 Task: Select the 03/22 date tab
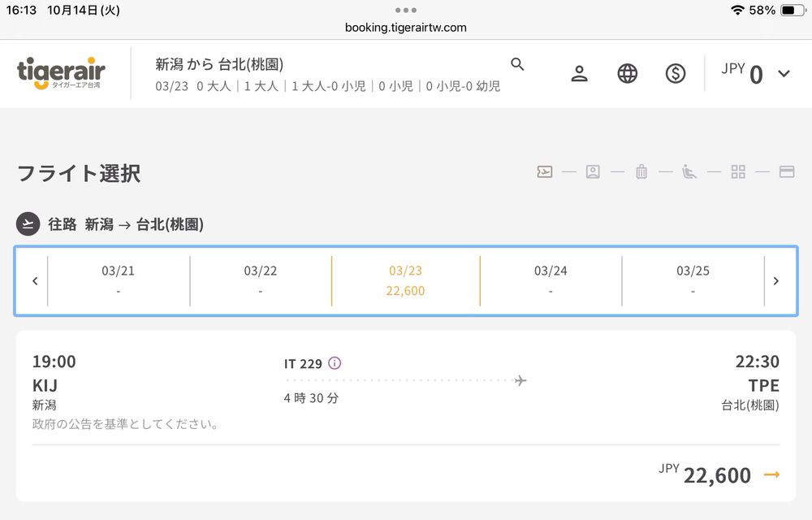tap(261, 280)
